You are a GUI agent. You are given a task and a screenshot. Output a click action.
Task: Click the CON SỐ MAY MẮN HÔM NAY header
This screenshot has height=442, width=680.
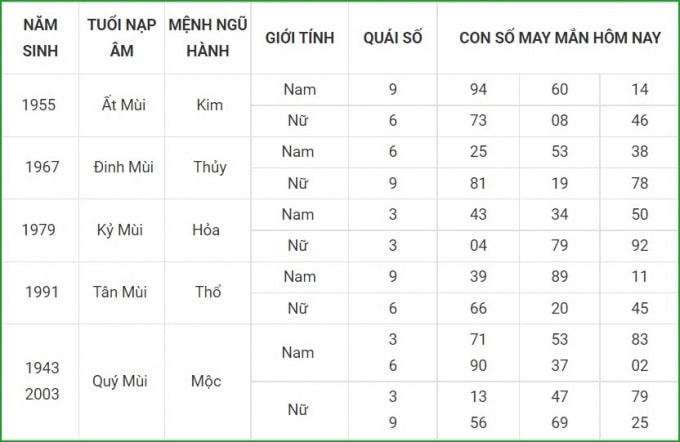(559, 38)
